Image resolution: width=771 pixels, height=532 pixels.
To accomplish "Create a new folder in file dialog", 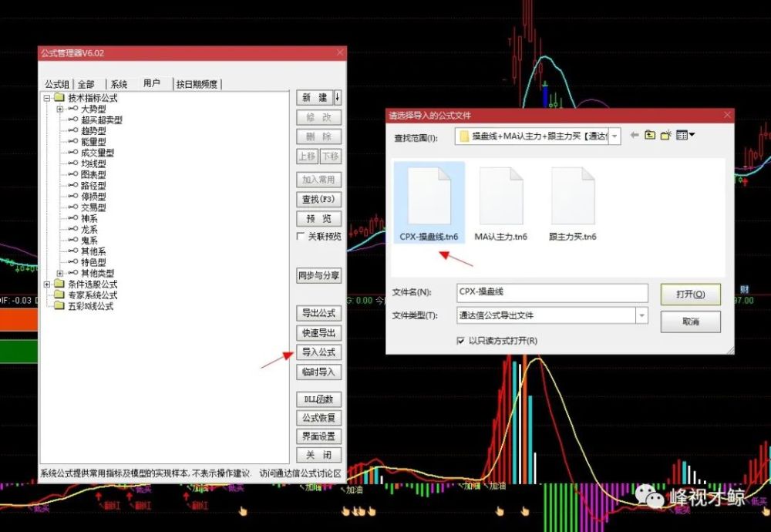I will [x=665, y=136].
